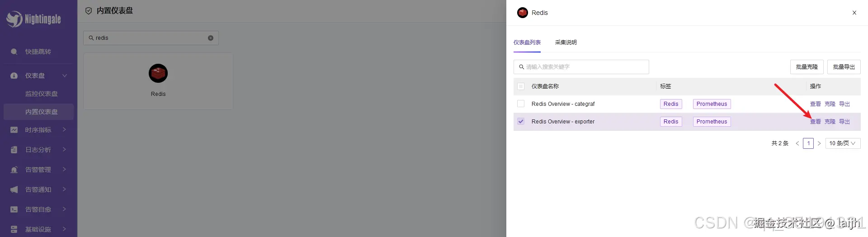868x237 pixels.
Task: Click the Nightingale logo
Action: [x=33, y=19]
